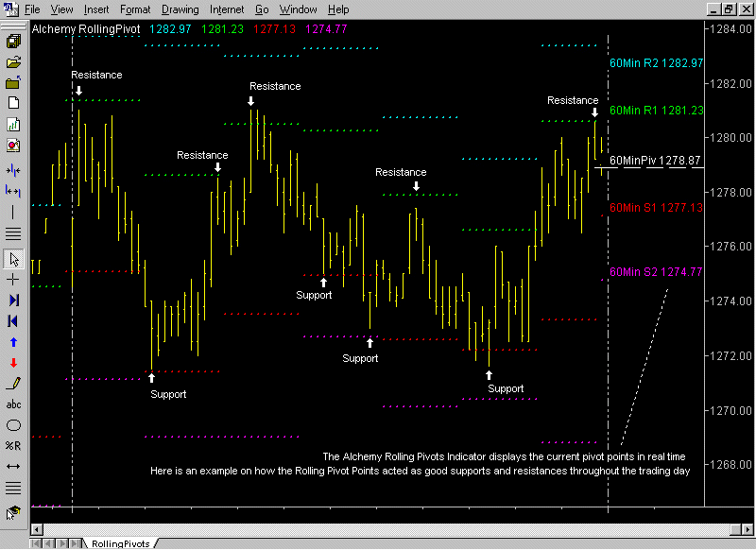Go to first workspace tab arrow

click(36, 543)
